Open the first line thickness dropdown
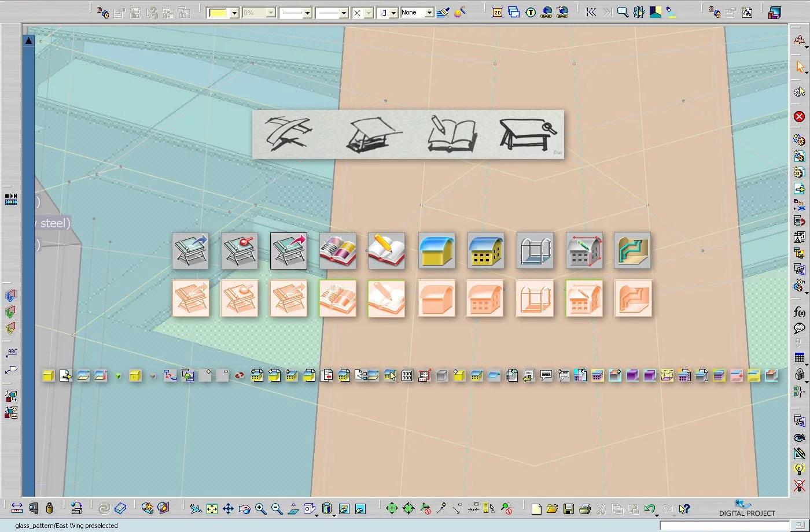 point(307,13)
